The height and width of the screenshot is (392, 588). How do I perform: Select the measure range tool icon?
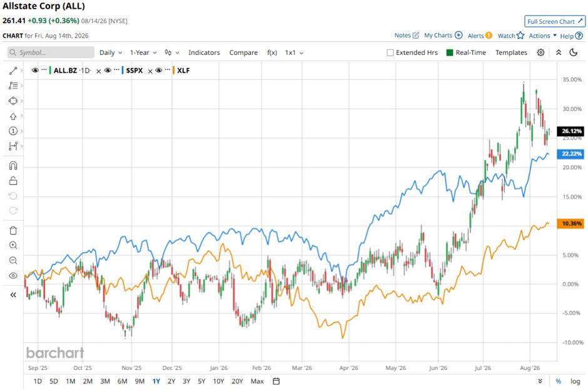[x=13, y=146]
